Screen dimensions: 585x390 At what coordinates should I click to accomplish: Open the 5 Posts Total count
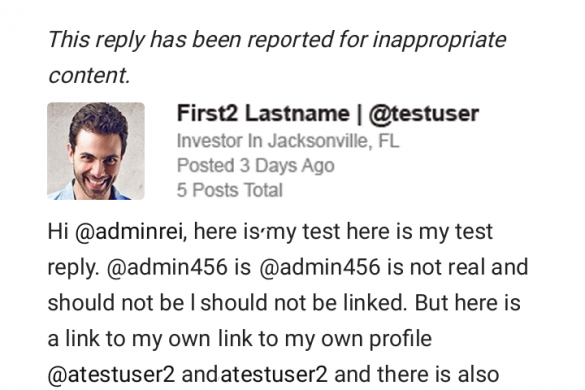230,190
